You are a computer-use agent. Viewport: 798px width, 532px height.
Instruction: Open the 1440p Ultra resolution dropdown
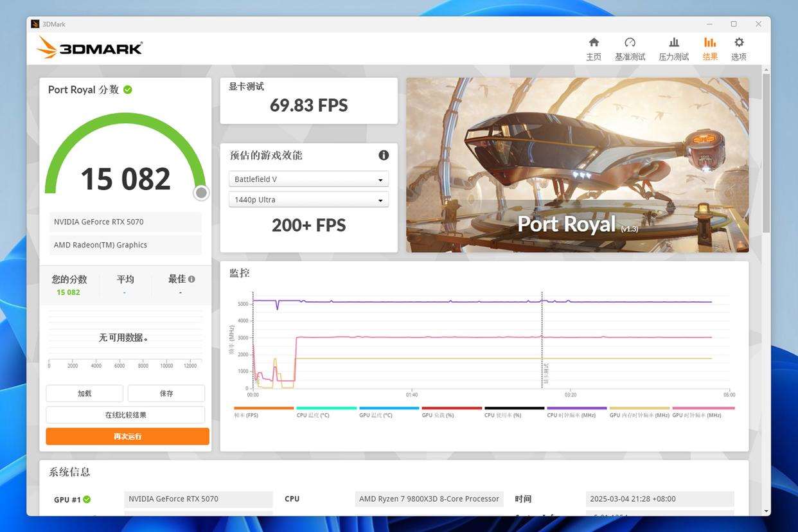coord(308,200)
